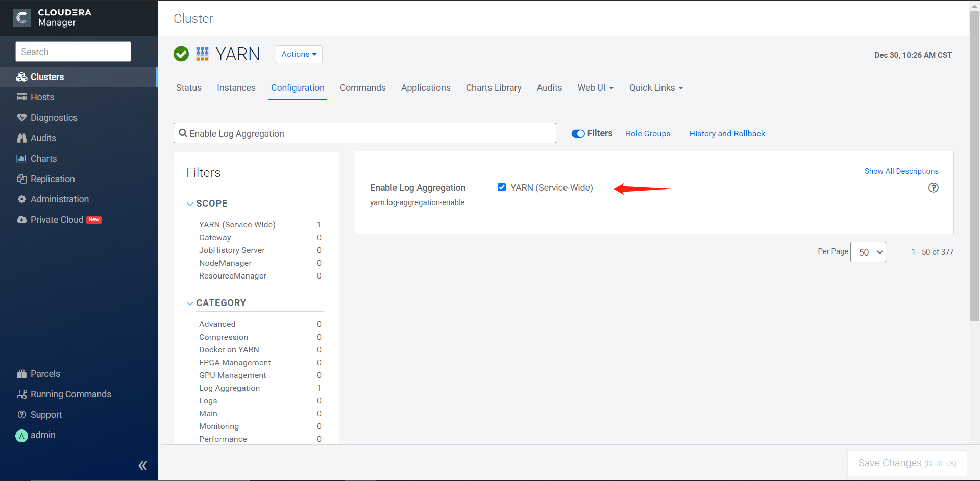Select the Configuration tab
The height and width of the screenshot is (481, 980).
pos(298,88)
